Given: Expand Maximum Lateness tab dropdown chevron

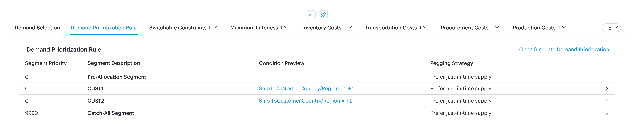Looking at the screenshot, I should click(x=286, y=27).
